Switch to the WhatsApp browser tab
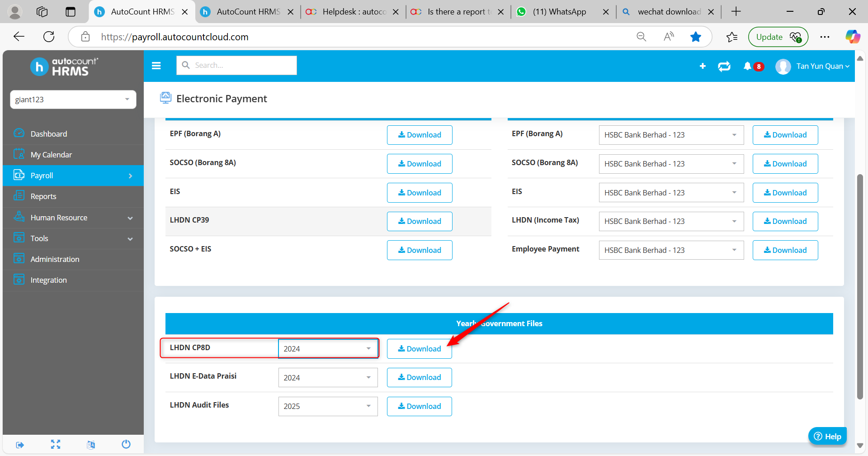 point(562,12)
